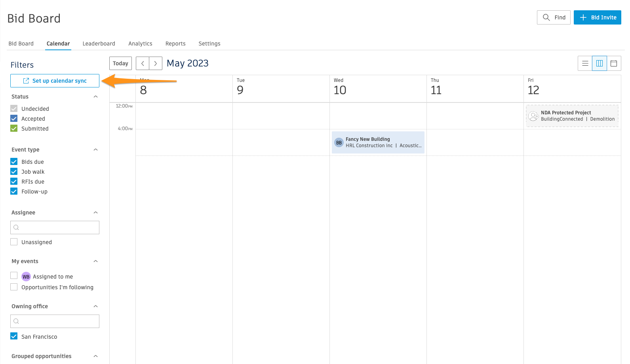Collapse the Status filter section
The image size is (630, 364).
[x=95, y=97]
